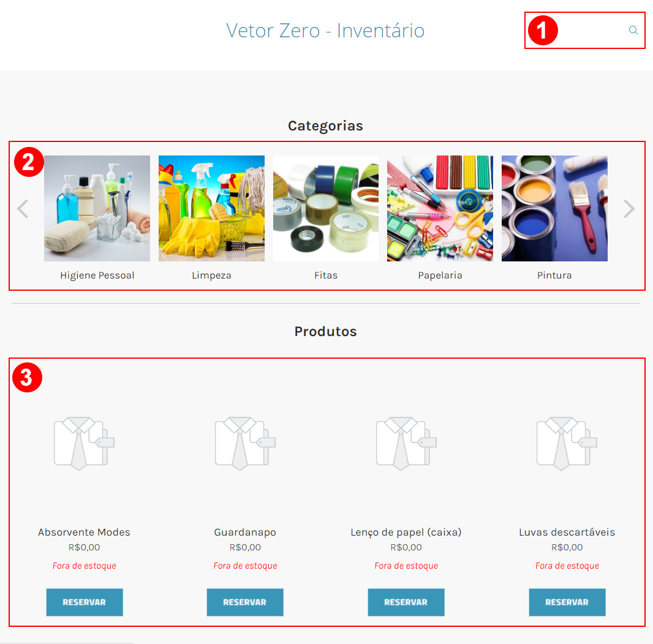The height and width of the screenshot is (644, 653).
Task: Open the Papelaria category image
Action: (x=440, y=208)
